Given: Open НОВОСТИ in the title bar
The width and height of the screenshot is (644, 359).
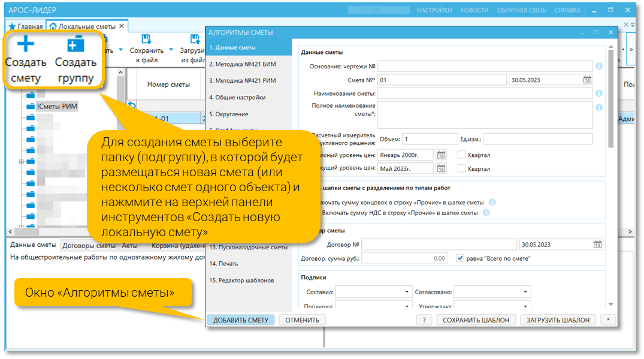Looking at the screenshot, I should (x=474, y=10).
